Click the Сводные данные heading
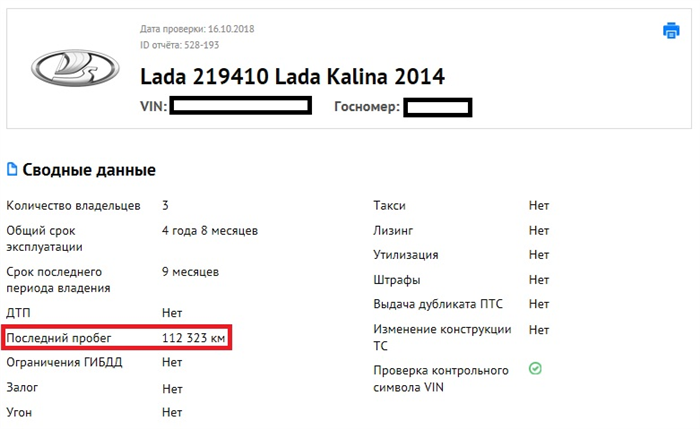Screen dimensions: 700x429 coord(89,170)
